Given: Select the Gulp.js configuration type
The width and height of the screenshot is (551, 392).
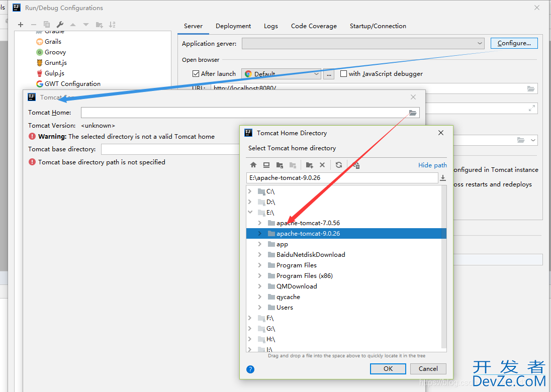Looking at the screenshot, I should click(54, 73).
